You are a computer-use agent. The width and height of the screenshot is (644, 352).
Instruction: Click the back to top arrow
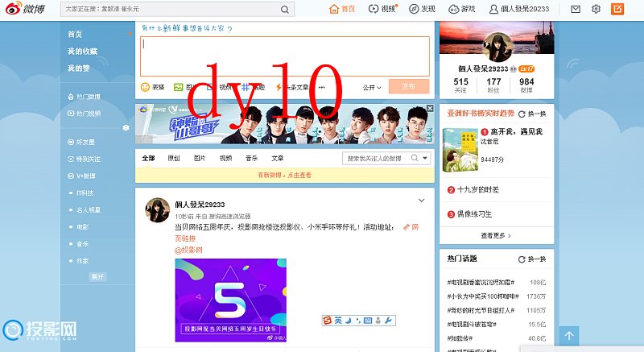click(x=569, y=336)
